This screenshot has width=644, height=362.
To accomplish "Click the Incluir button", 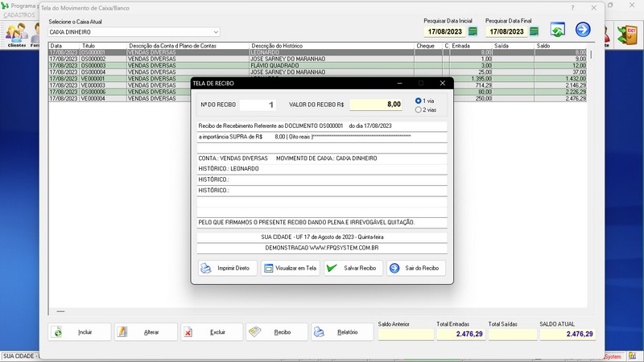I will coord(80,331).
